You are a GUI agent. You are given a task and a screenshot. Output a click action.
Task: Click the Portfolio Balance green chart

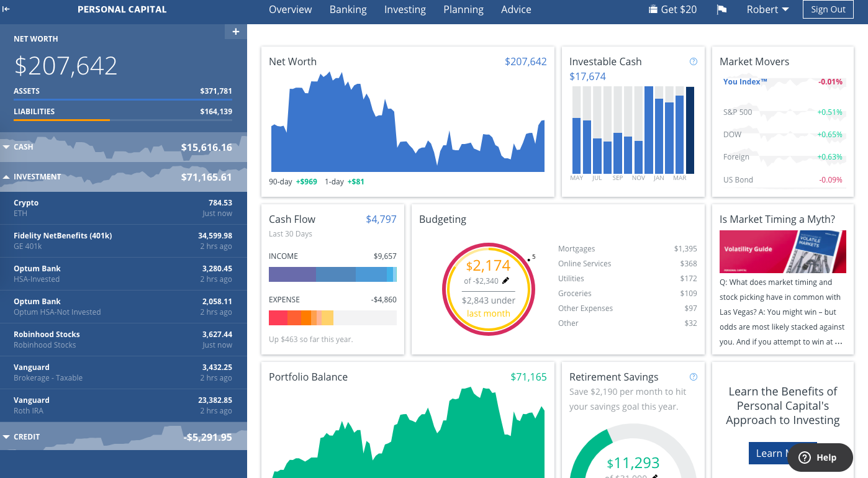point(407,433)
